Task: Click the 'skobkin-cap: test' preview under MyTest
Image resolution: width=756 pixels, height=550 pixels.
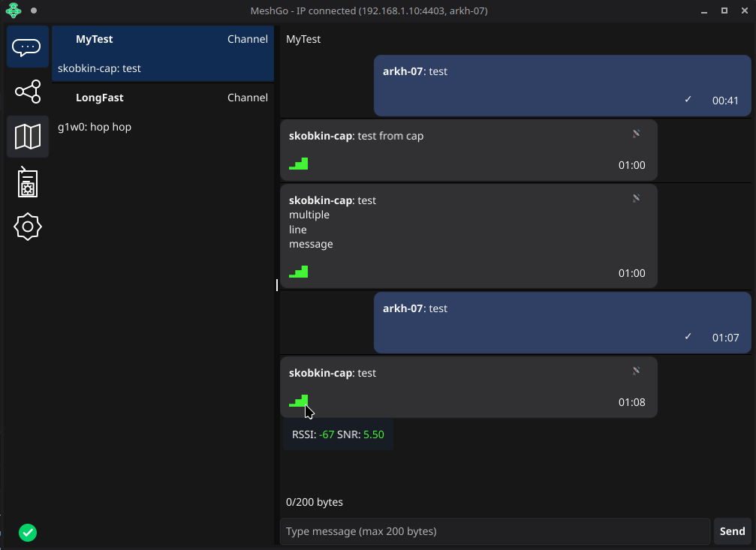Action: [x=99, y=68]
